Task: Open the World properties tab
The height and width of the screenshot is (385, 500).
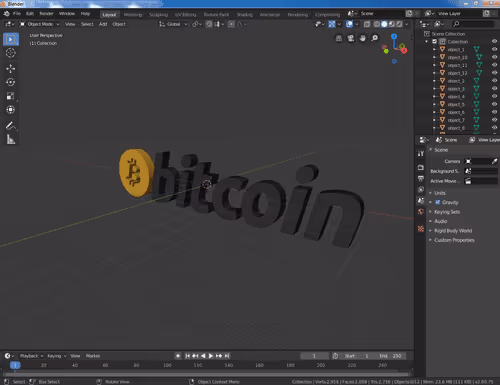Action: (x=421, y=211)
